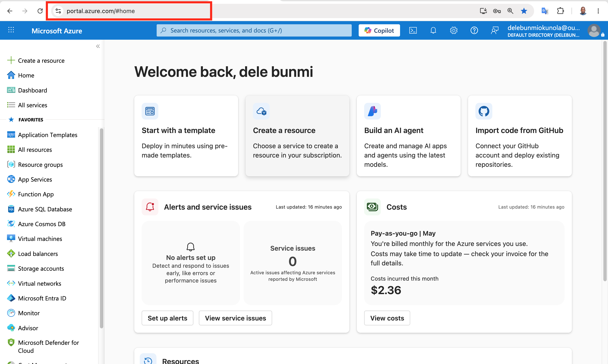This screenshot has height=364, width=608.
Task: Reload the page in the browser
Action: click(x=40, y=11)
